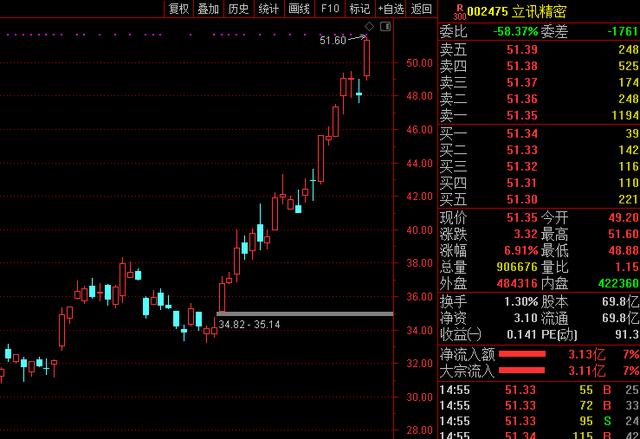The width and height of the screenshot is (640, 439).
Task: Select the 14:55 trade row with volume 72
Action: pos(539,406)
